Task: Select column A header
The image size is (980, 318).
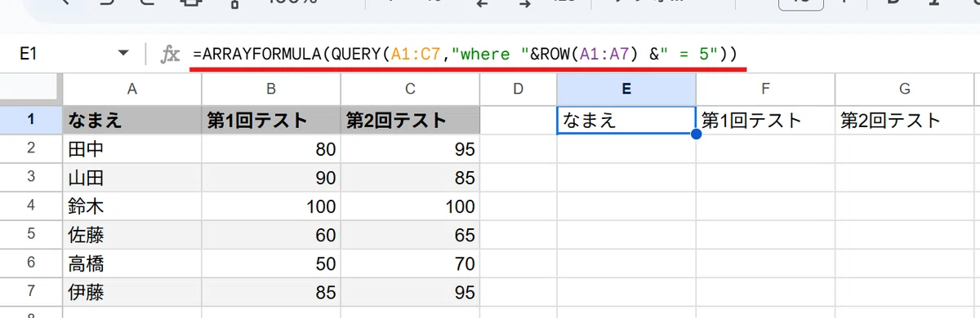Action: click(132, 90)
